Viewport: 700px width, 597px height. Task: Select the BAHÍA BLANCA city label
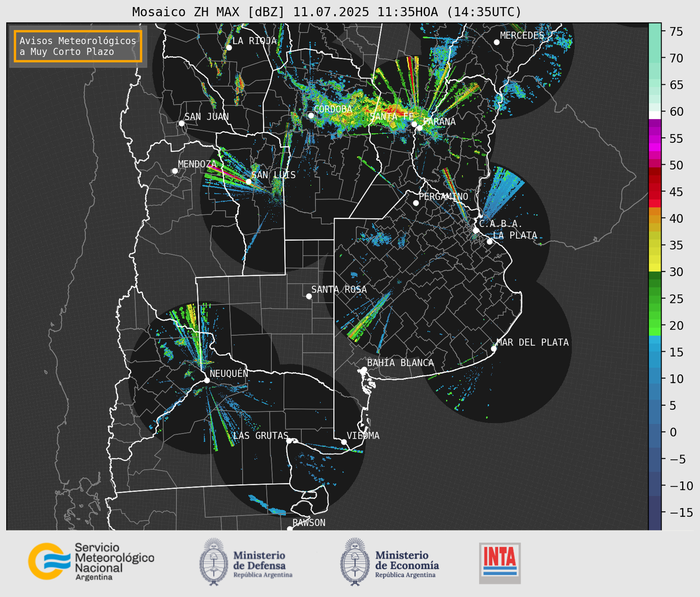click(400, 363)
